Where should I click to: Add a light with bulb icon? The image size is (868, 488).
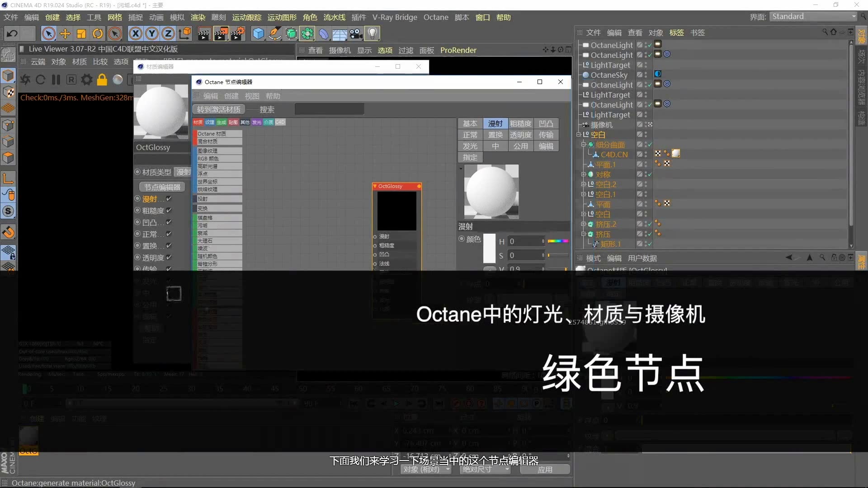point(373,33)
